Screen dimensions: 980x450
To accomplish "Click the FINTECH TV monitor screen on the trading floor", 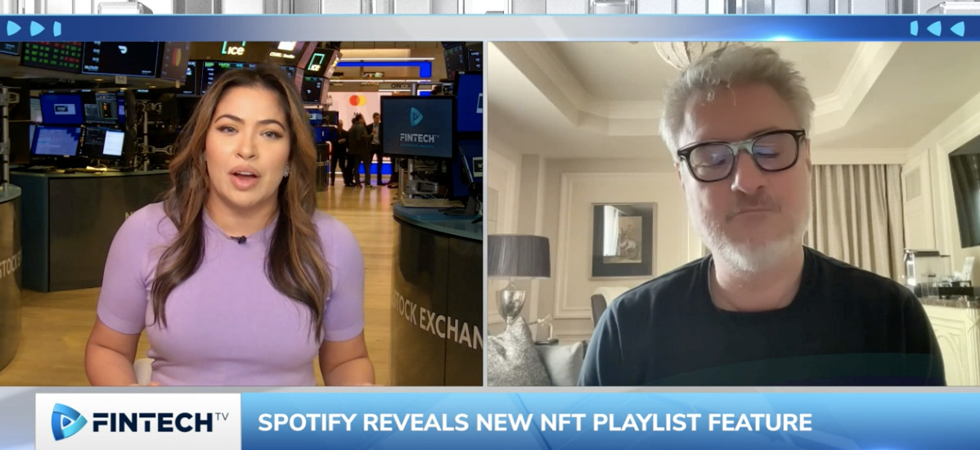I will (x=417, y=127).
